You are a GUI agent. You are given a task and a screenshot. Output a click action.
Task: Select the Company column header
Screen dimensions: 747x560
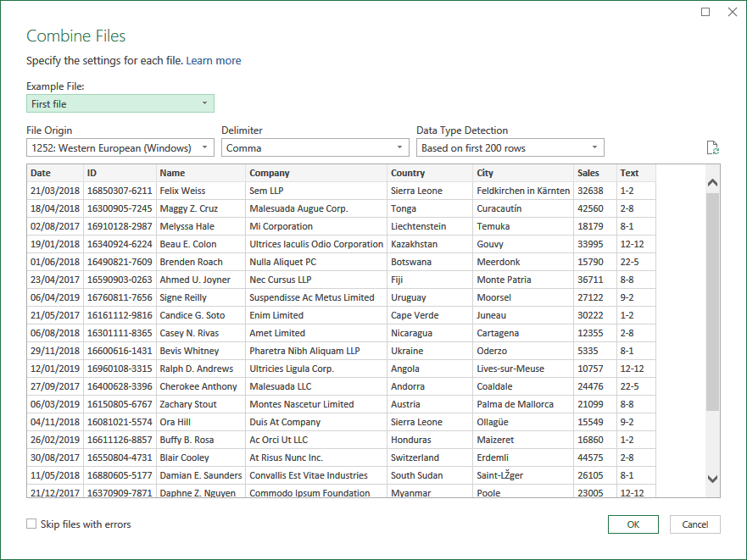click(316, 173)
